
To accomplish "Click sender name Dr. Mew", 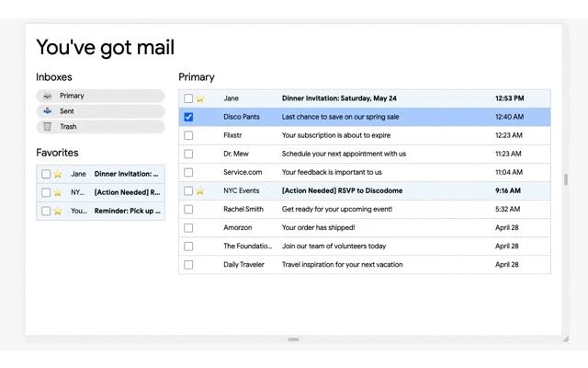I will [236, 154].
